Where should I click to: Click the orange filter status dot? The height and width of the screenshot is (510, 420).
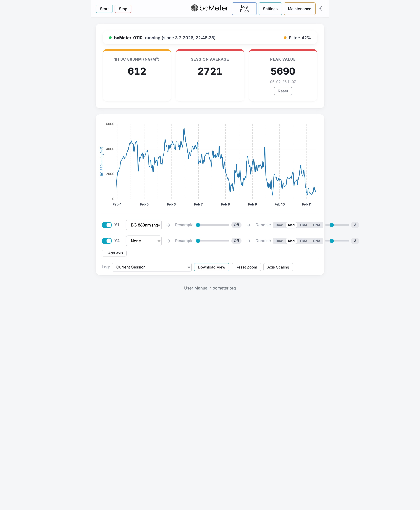[x=285, y=38]
